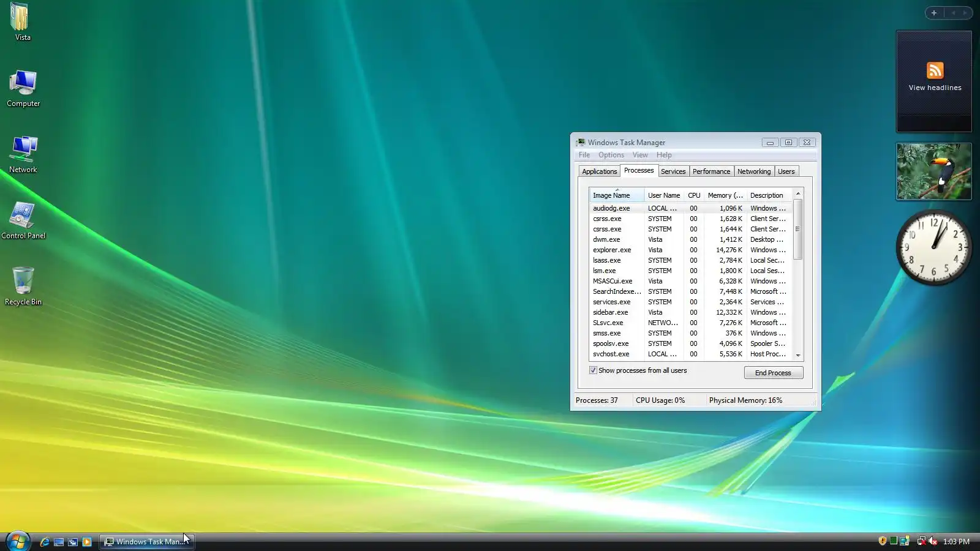
Task: Click the Processes: 37 status bar entry
Action: coord(597,400)
